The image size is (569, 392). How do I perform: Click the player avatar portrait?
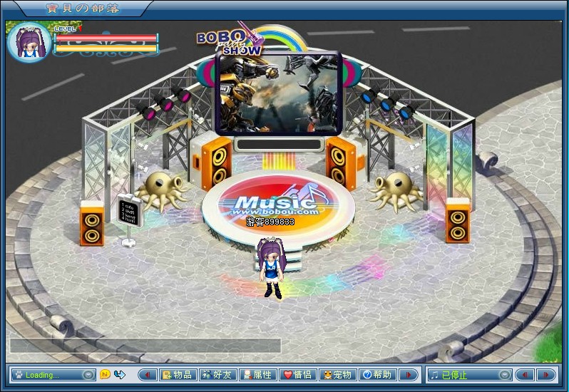pos(29,43)
